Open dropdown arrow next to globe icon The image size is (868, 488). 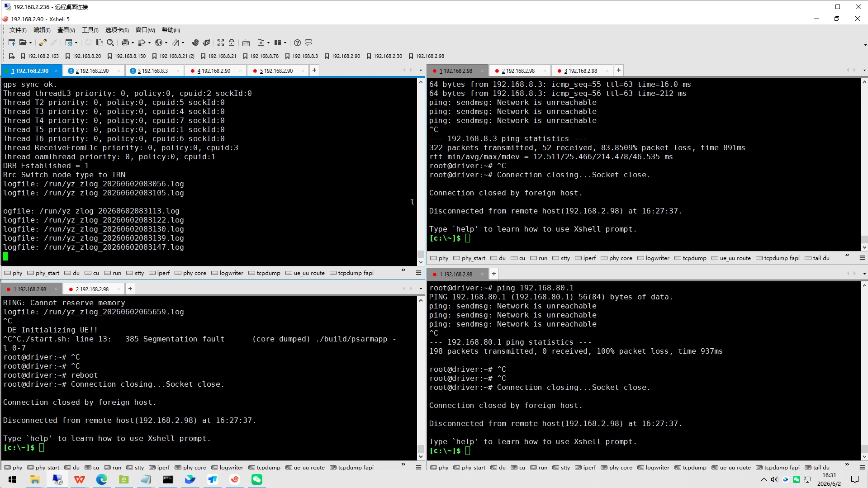tap(166, 43)
